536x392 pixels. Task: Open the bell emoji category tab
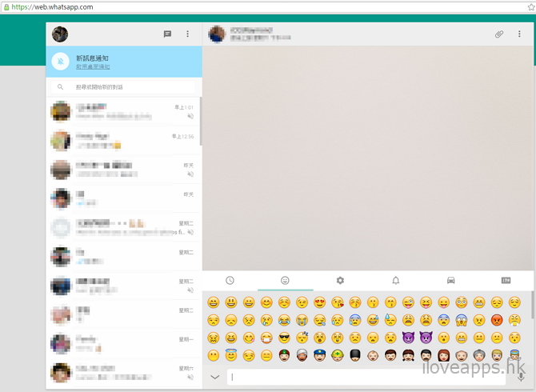coord(395,281)
